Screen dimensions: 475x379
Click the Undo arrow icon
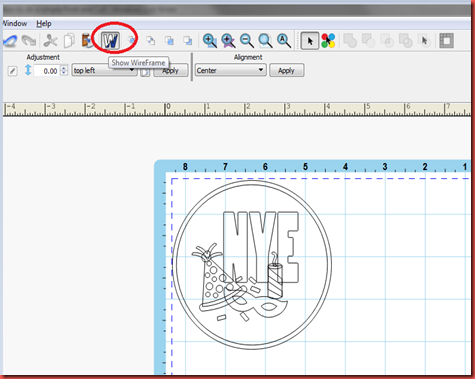(10, 41)
